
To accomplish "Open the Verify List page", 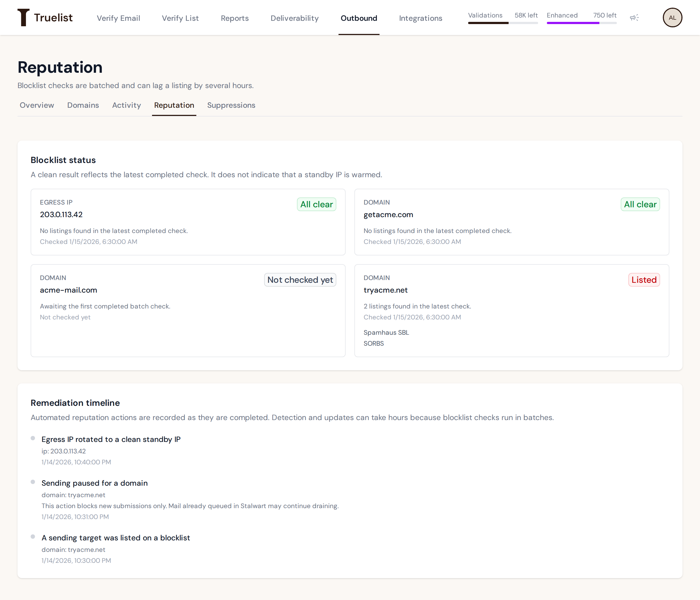I will (x=180, y=18).
